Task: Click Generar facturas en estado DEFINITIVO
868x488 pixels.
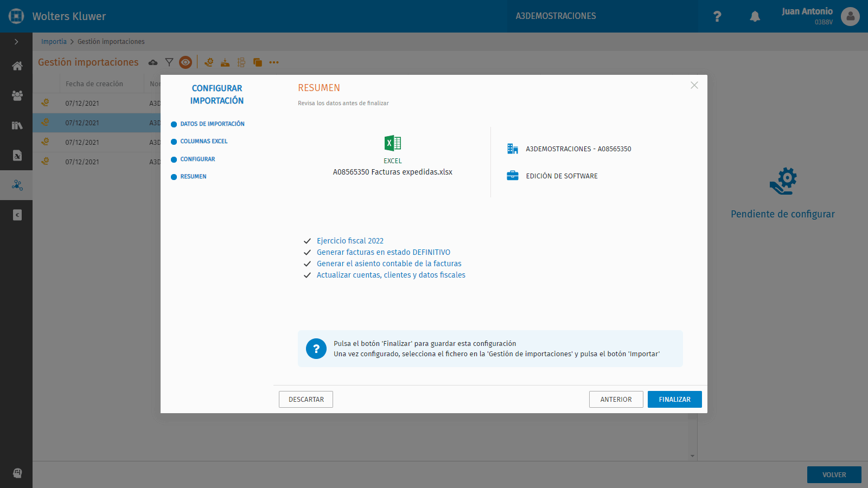Action: [384, 252]
